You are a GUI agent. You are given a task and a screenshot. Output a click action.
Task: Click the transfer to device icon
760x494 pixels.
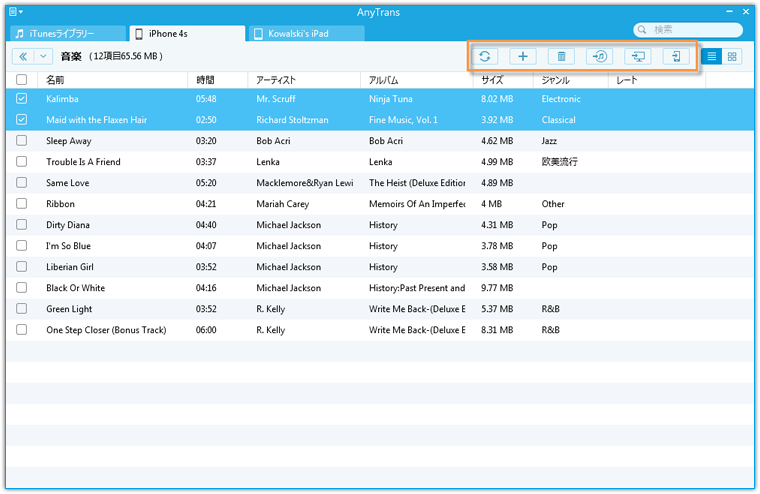click(x=676, y=56)
